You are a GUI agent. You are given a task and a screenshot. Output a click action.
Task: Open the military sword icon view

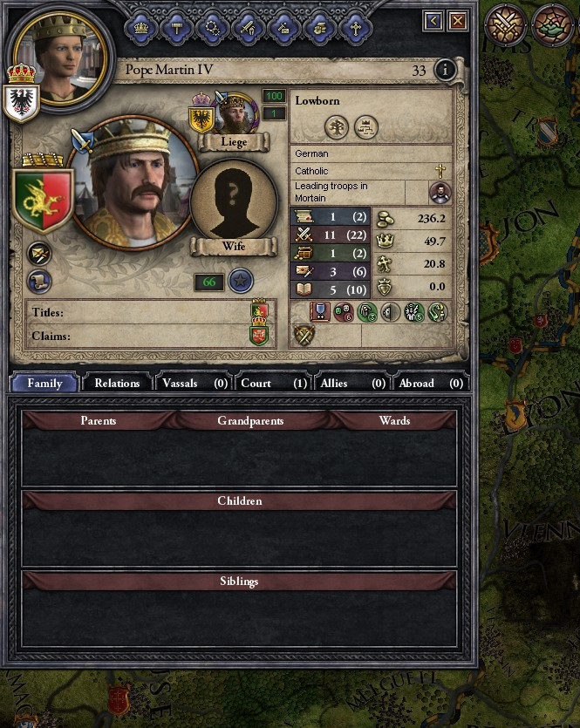[249, 28]
